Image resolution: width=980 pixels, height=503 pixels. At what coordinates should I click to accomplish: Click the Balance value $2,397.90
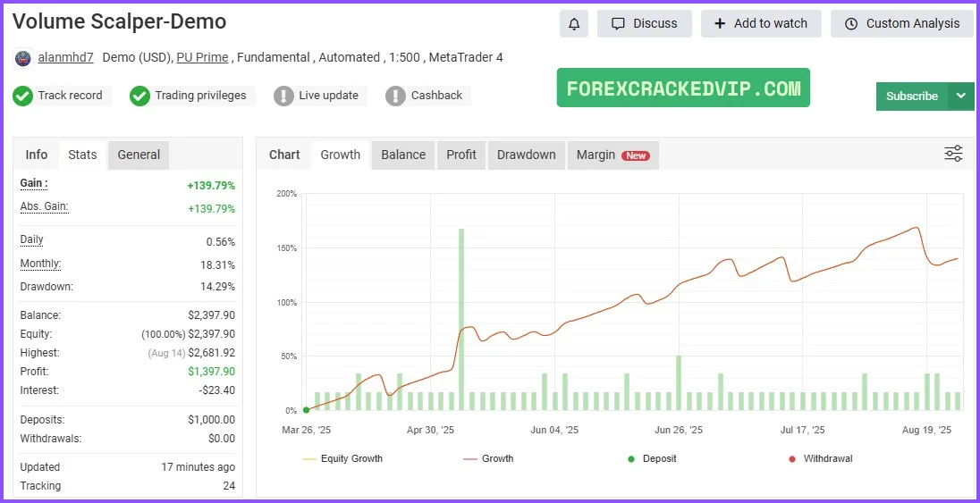click(212, 315)
